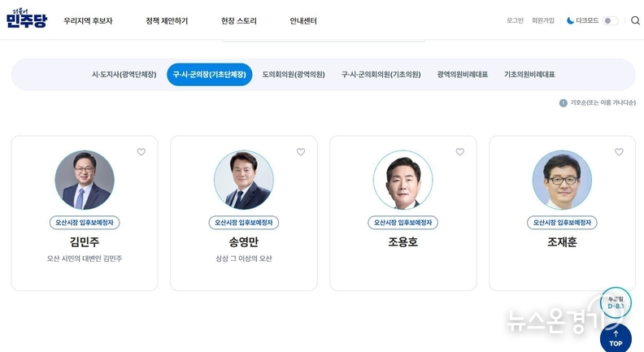Click the 회원가입 link
This screenshot has height=352, width=644.
(543, 20)
